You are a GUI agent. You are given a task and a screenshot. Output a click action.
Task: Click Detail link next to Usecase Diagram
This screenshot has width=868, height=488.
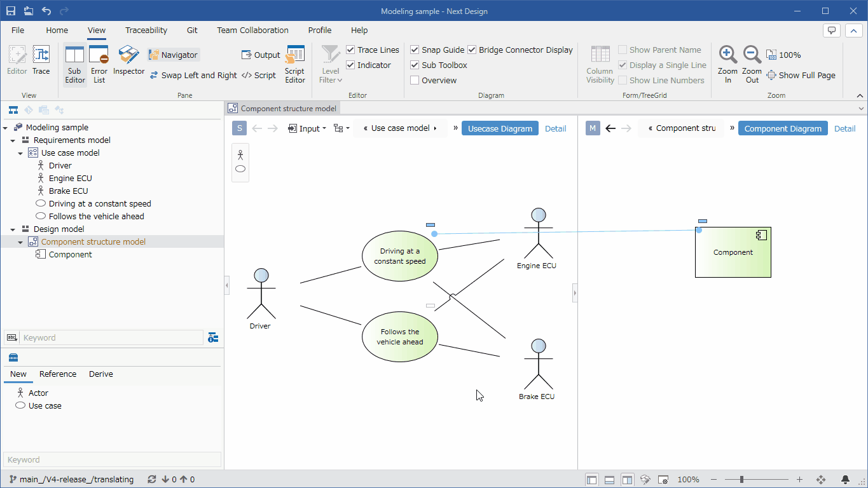pos(555,128)
